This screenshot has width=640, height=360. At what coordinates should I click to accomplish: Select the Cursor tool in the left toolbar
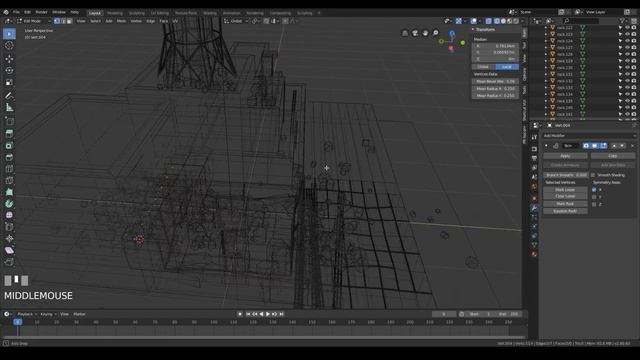pyautogui.click(x=9, y=46)
